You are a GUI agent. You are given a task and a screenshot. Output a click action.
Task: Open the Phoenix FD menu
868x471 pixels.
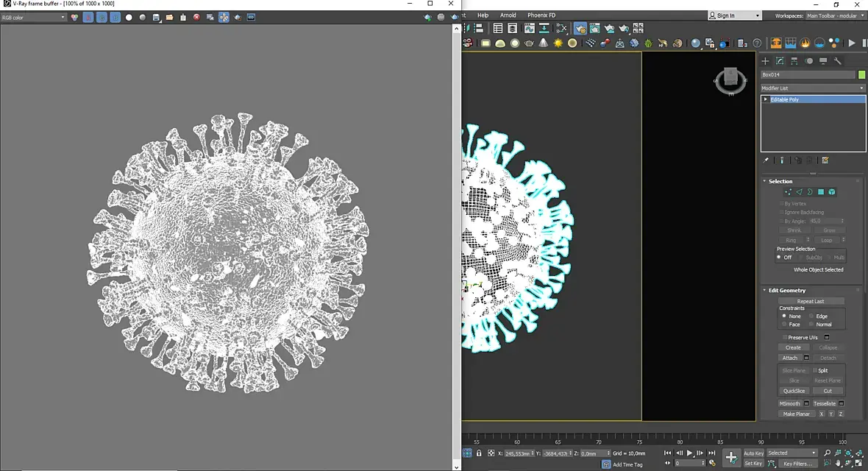(x=541, y=15)
